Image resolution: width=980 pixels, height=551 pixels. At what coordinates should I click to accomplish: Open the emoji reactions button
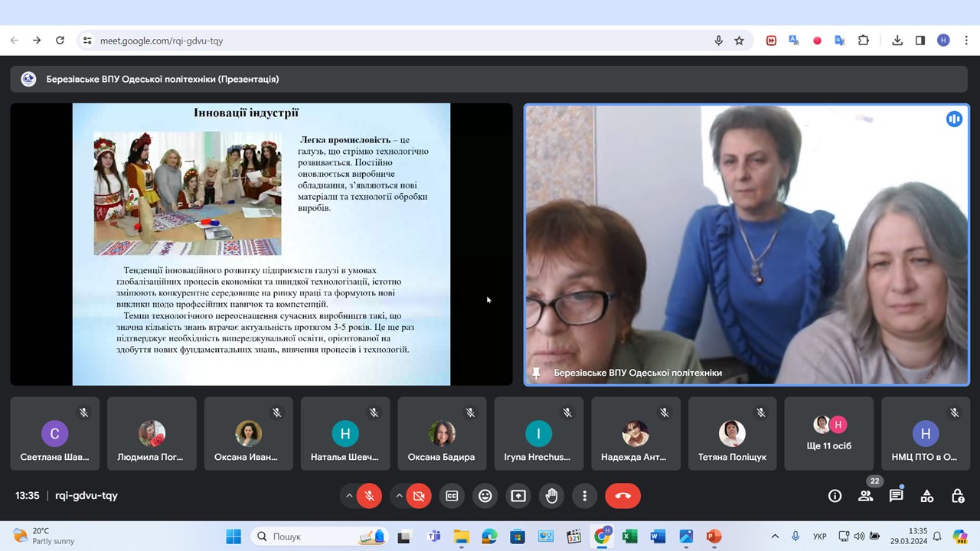point(485,496)
